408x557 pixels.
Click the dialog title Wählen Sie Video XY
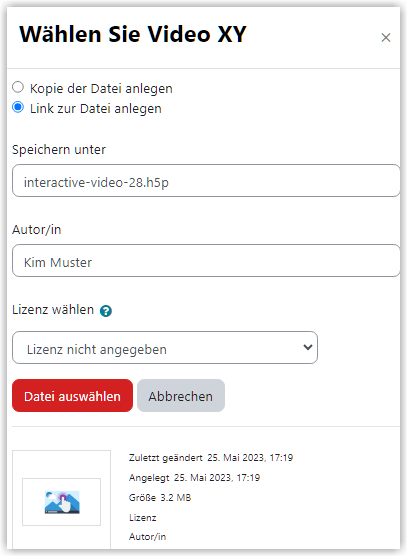tap(132, 34)
